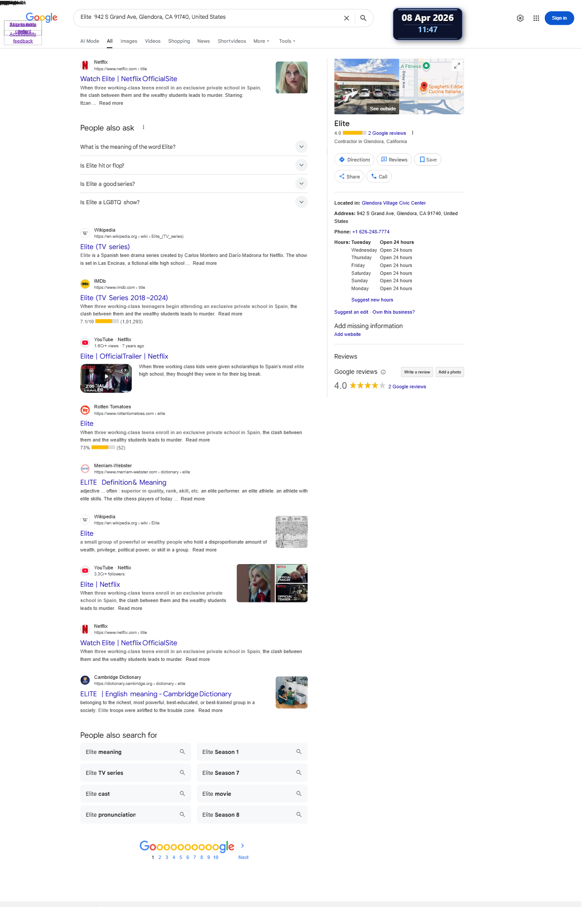Open the Glendora Village Civic Center link
This screenshot has width=588, height=907.
pyautogui.click(x=393, y=203)
